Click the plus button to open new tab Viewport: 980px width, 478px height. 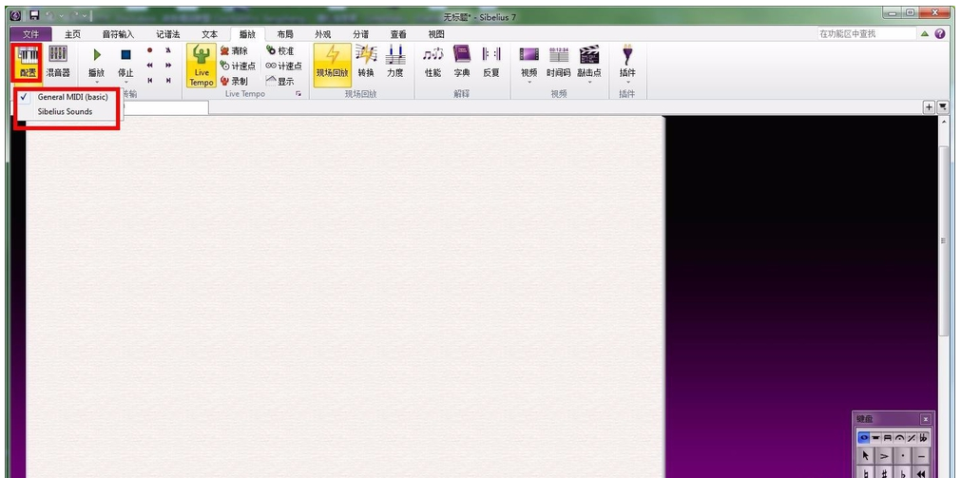click(929, 107)
